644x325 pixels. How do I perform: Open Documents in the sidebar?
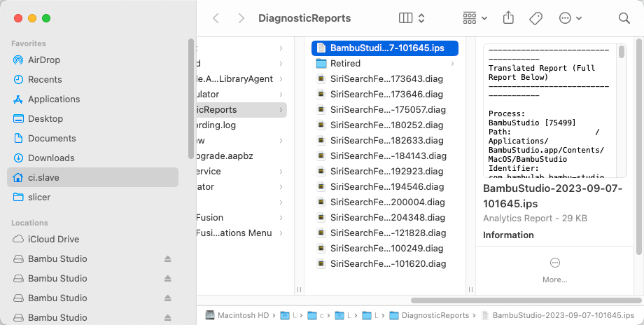(93, 139)
